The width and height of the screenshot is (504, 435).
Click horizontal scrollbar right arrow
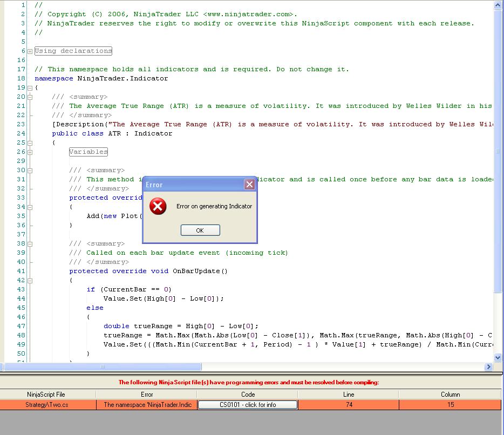click(488, 366)
